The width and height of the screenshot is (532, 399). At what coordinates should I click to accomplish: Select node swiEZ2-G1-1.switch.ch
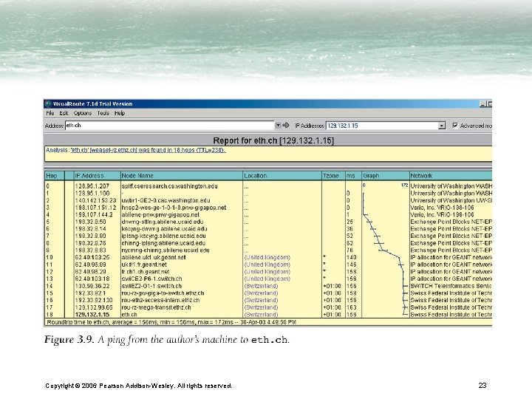tap(151, 286)
